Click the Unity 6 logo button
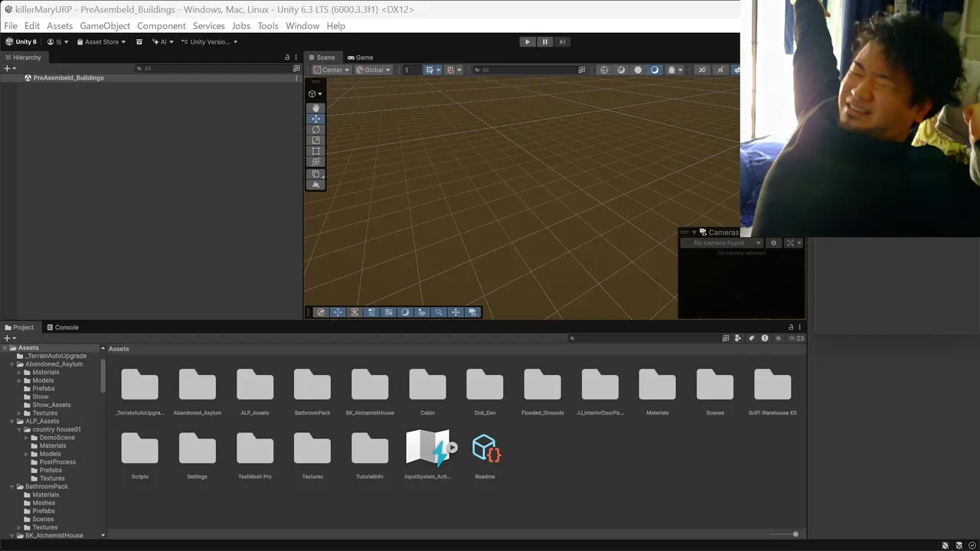The width and height of the screenshot is (980, 551). pyautogui.click(x=21, y=42)
